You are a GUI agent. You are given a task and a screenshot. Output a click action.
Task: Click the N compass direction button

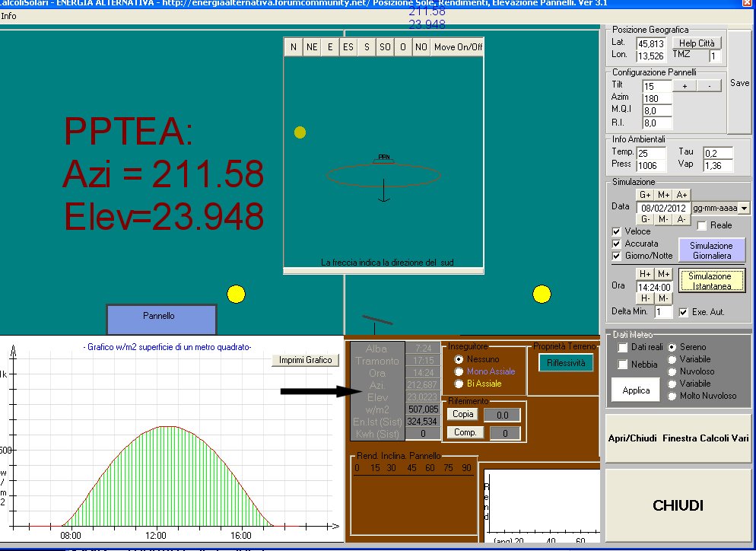[293, 46]
